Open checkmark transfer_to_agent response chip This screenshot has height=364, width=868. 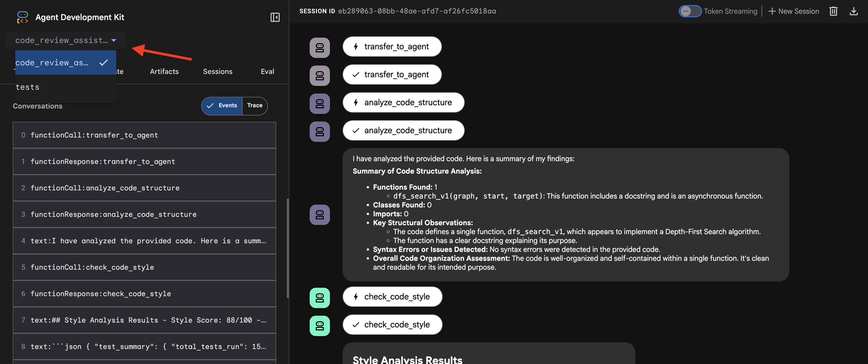coord(392,74)
